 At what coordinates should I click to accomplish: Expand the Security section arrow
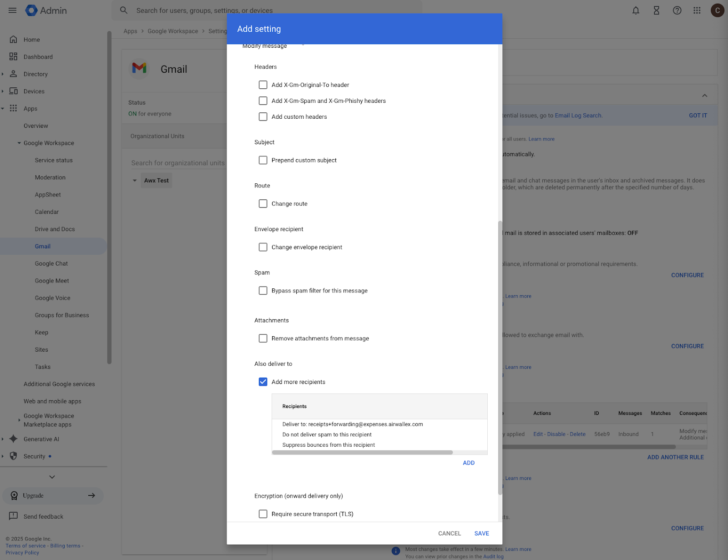pyautogui.click(x=3, y=456)
